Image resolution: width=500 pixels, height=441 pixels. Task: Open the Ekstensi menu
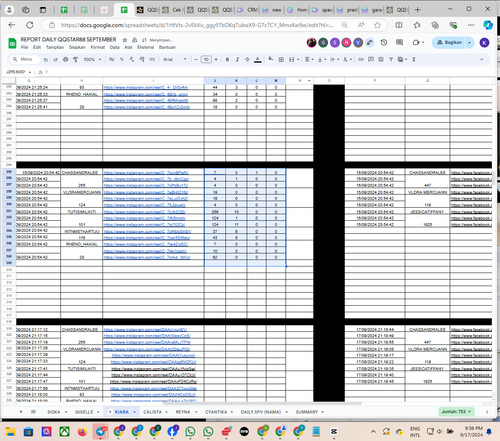pyautogui.click(x=145, y=47)
